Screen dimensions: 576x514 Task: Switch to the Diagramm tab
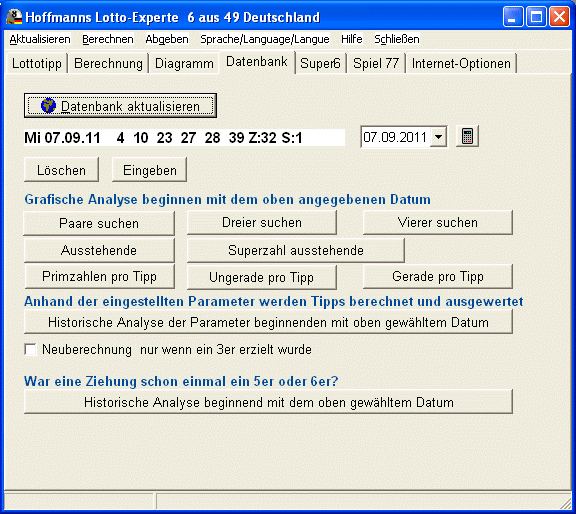point(184,64)
